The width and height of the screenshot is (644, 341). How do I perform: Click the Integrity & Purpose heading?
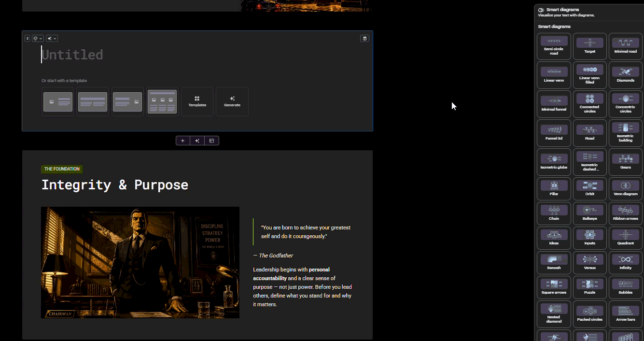pyautogui.click(x=115, y=185)
